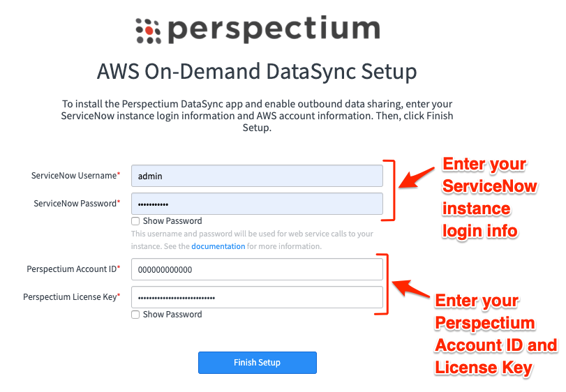Click the Perspectium Account ID label

click(x=73, y=269)
